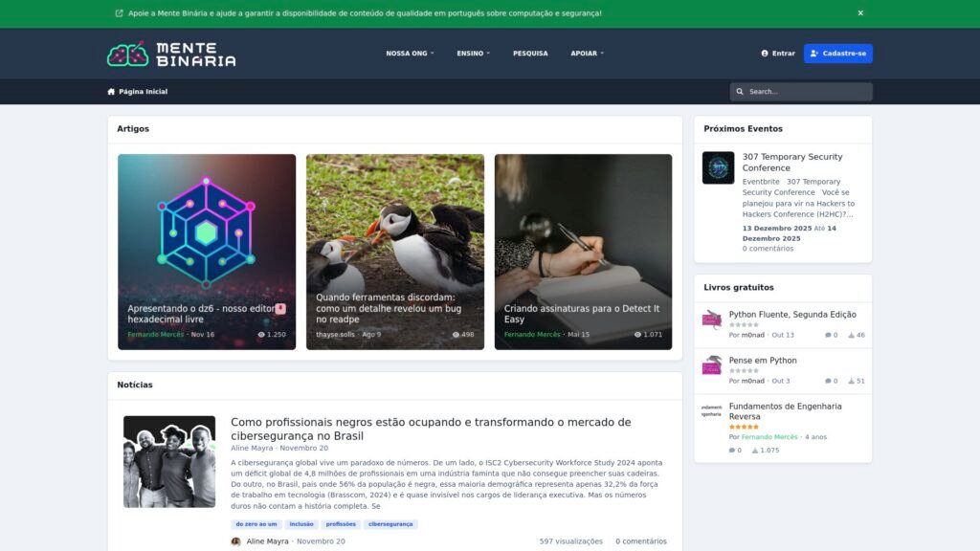Click the magnifier icon in search box

pos(740,92)
